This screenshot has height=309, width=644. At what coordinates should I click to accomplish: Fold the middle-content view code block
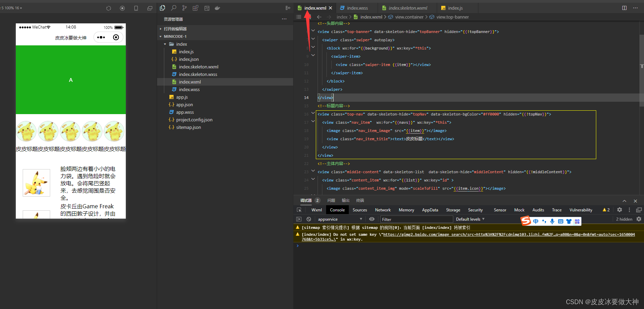(313, 170)
